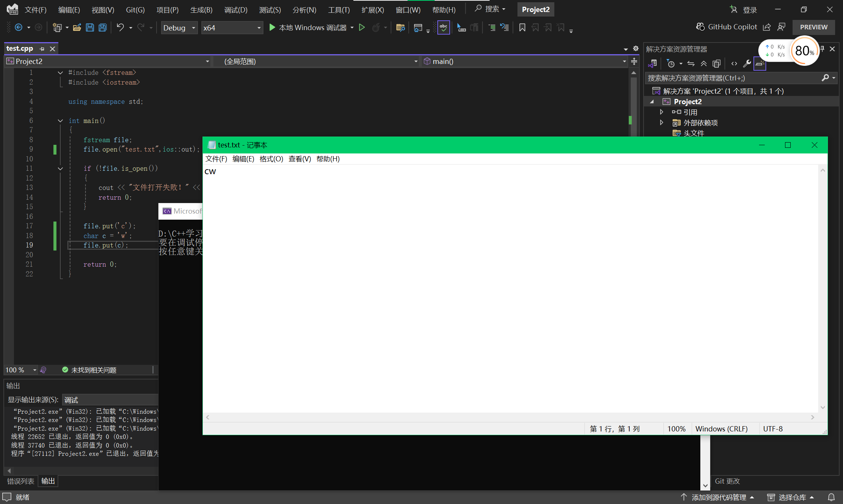Start without debugging using the outlined play icon
This screenshot has width=843, height=504.
[x=362, y=27]
